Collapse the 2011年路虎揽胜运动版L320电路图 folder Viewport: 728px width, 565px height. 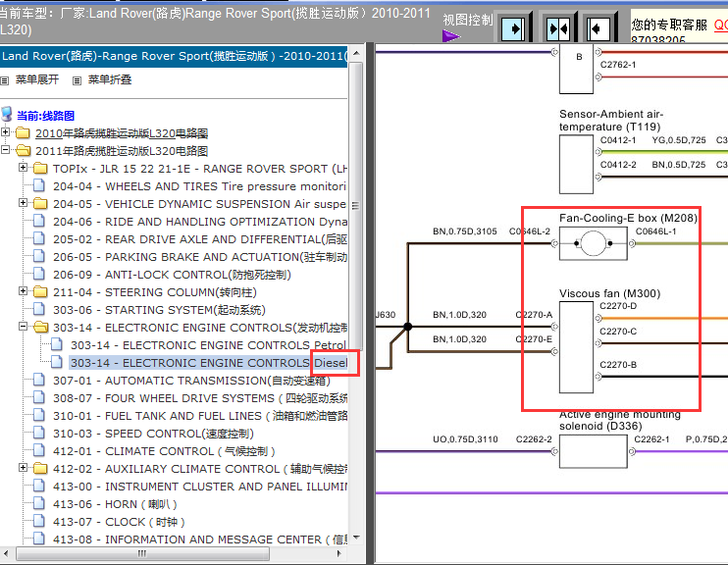5,149
